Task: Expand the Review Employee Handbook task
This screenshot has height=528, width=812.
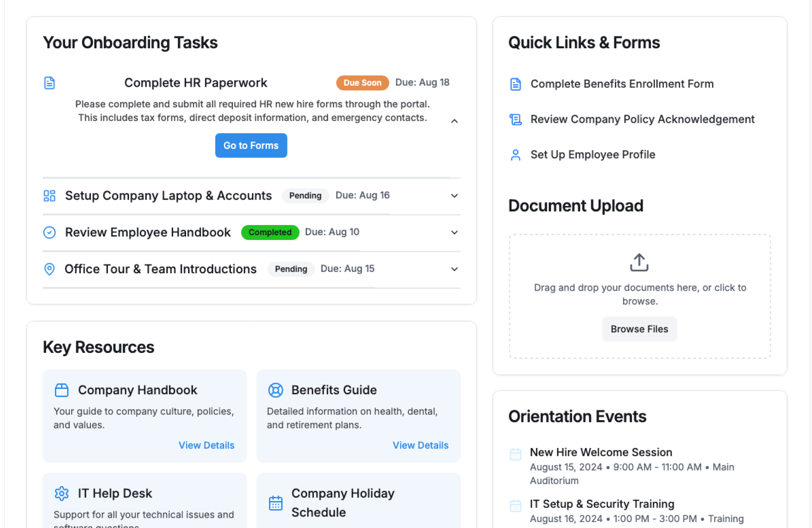Action: point(454,232)
